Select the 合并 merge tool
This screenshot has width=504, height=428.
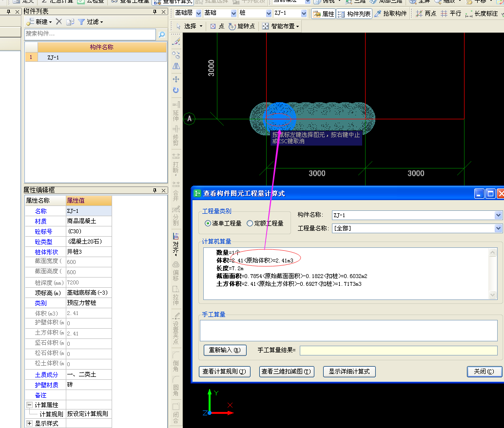click(x=176, y=191)
